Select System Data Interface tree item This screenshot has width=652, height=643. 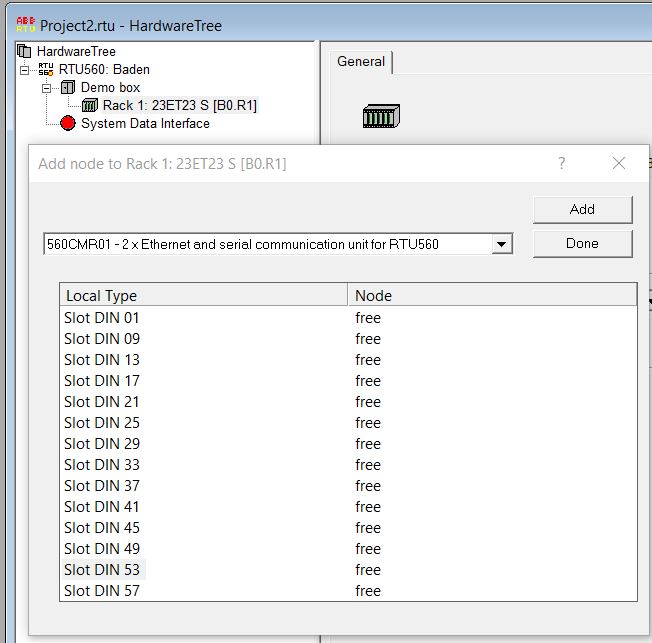click(x=145, y=124)
